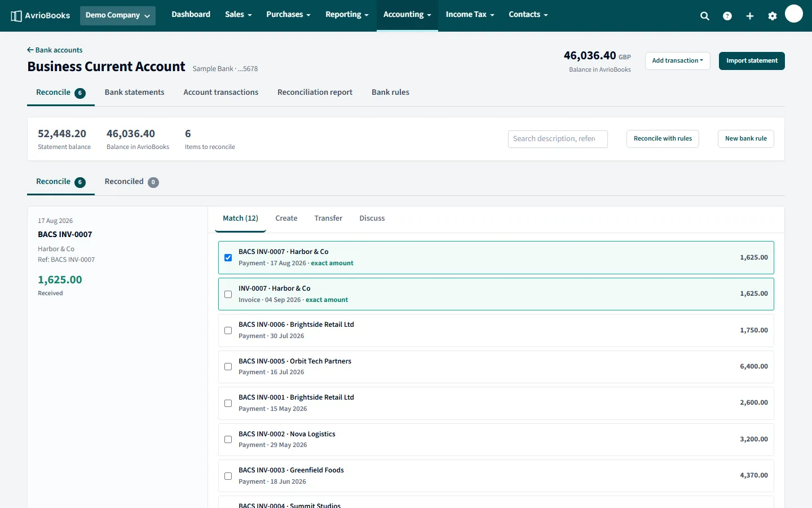The image size is (812, 508).
Task: Tick BACS INV-0001 Brightside Retail checkbox
Action: click(228, 403)
